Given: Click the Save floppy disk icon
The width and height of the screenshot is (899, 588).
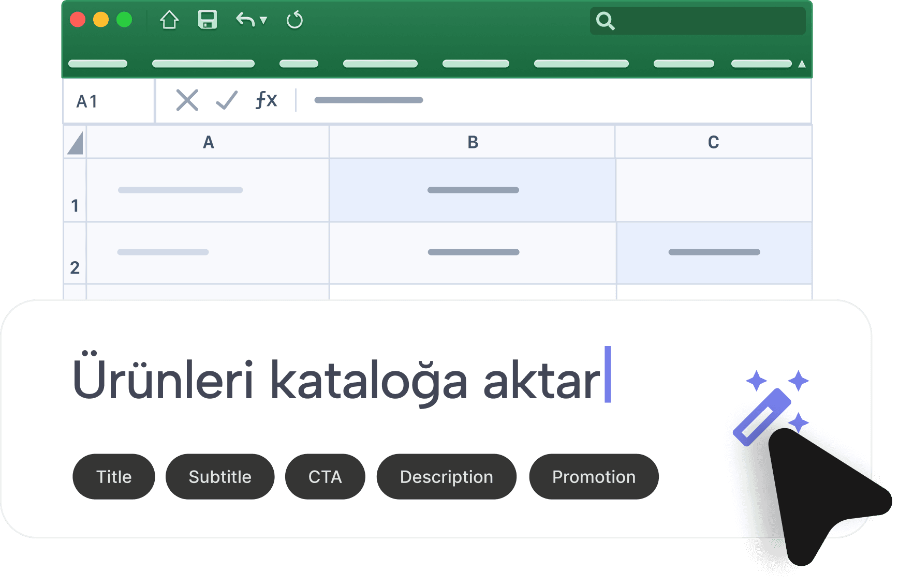Looking at the screenshot, I should pos(208,20).
